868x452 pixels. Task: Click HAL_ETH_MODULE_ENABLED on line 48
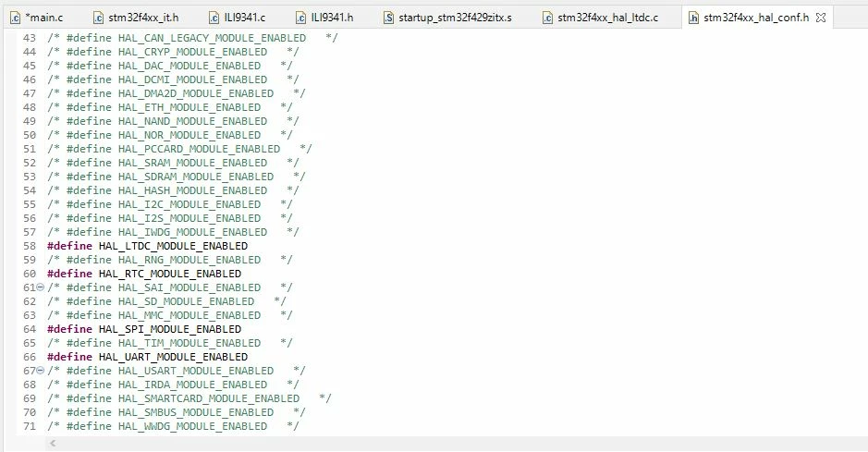coord(189,107)
